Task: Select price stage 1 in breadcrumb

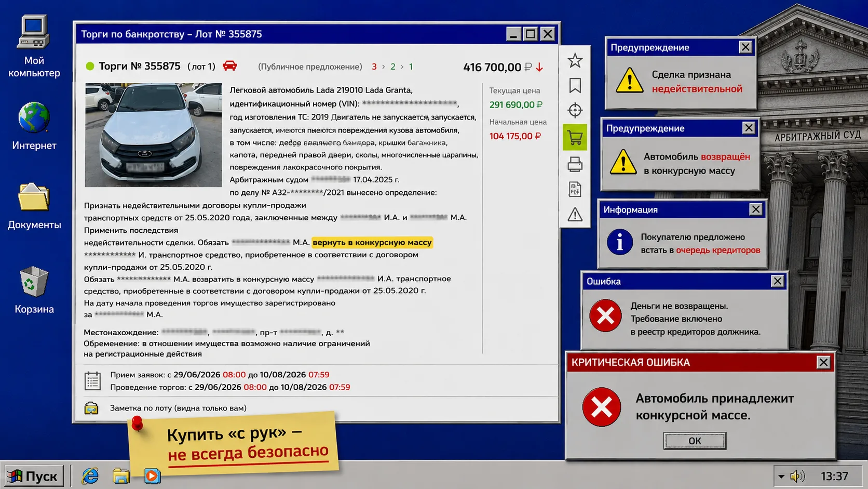Action: pyautogui.click(x=411, y=67)
